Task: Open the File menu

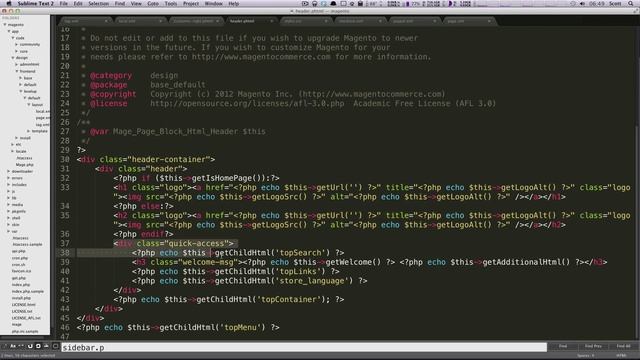Action: pyautogui.click(x=64, y=3)
